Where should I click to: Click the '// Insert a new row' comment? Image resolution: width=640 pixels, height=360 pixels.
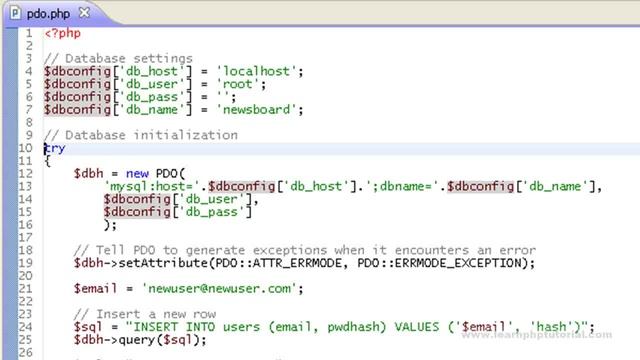click(x=145, y=314)
